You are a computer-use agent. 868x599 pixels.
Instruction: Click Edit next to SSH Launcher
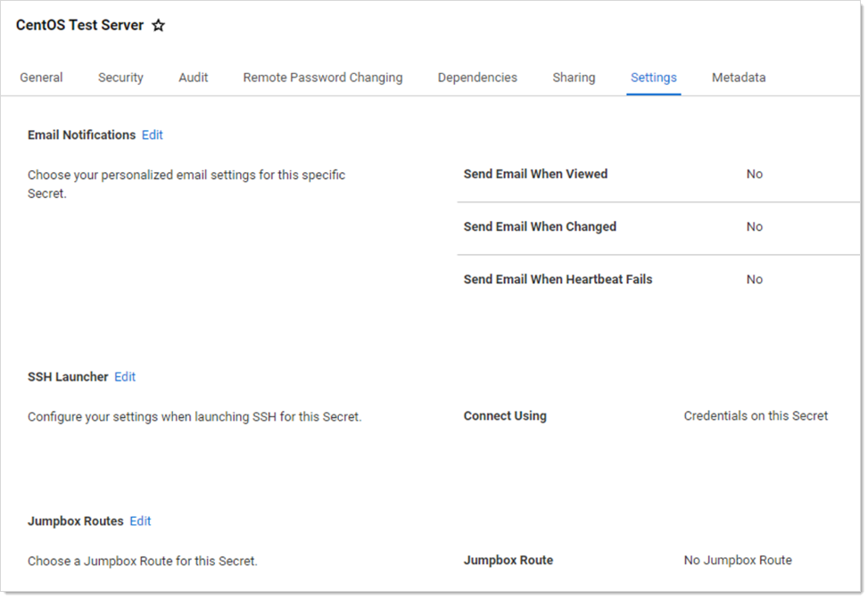(x=125, y=377)
